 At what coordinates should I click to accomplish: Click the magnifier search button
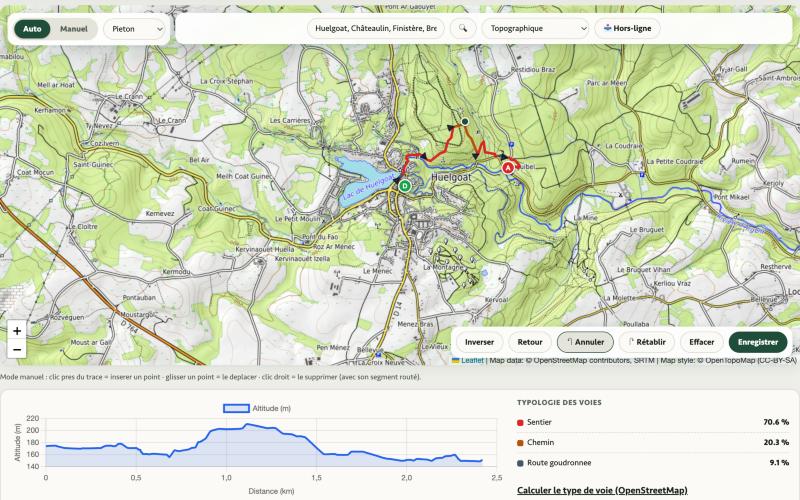463,29
